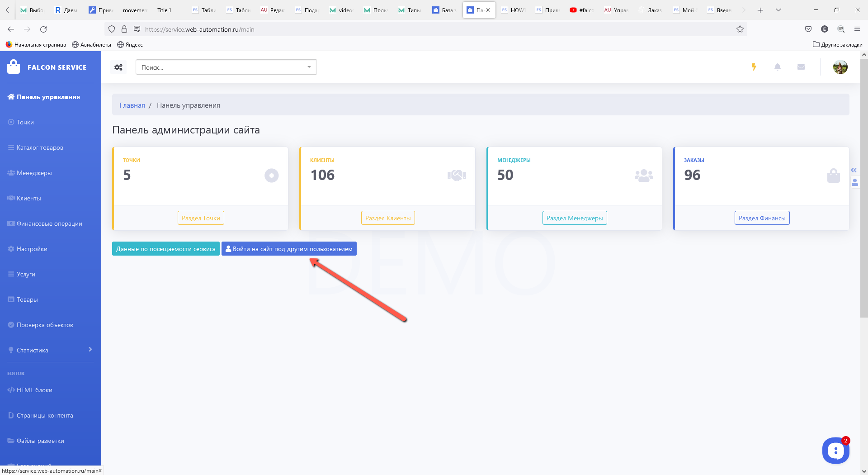Click the Раздел Менеджеры button

pos(574,218)
